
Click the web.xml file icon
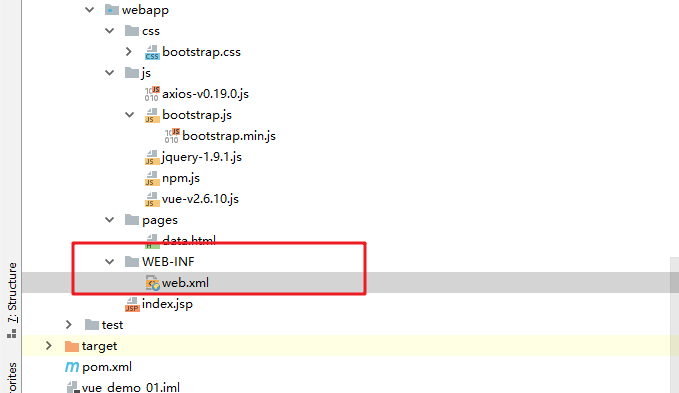pyautogui.click(x=152, y=283)
